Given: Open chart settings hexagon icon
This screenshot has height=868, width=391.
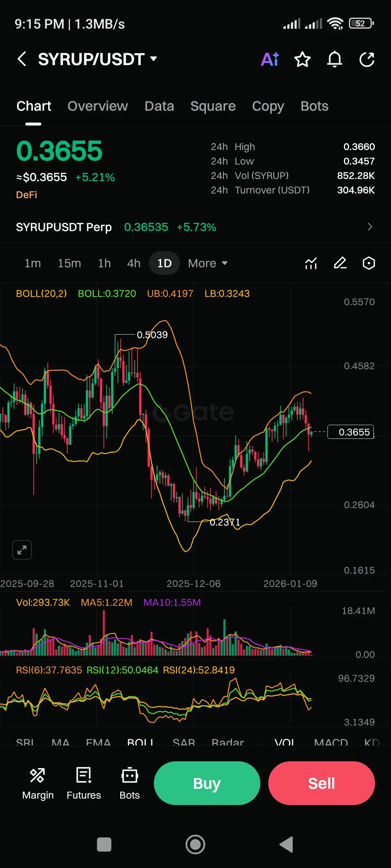Looking at the screenshot, I should point(369,263).
